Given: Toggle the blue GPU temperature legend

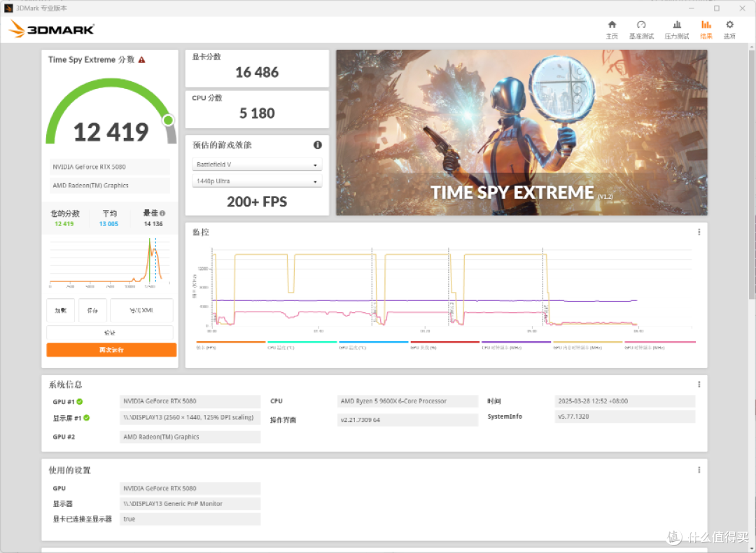Looking at the screenshot, I should [373, 344].
